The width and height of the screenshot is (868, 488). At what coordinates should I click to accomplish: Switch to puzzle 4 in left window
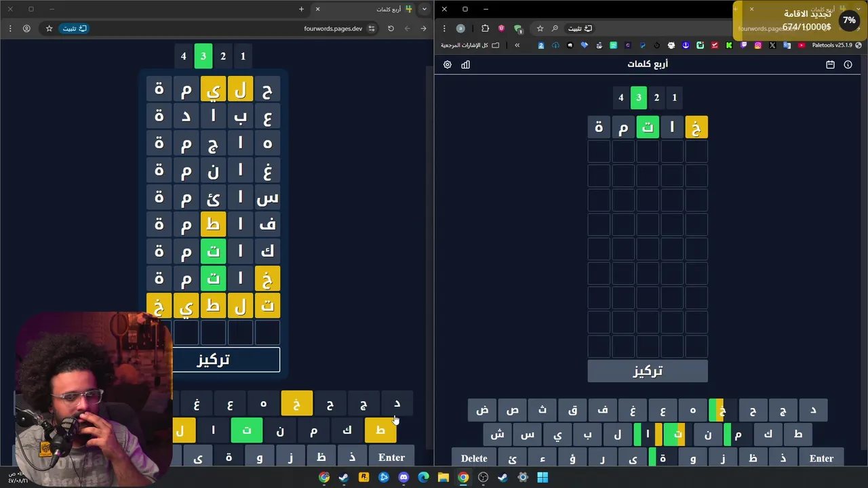[x=183, y=56]
